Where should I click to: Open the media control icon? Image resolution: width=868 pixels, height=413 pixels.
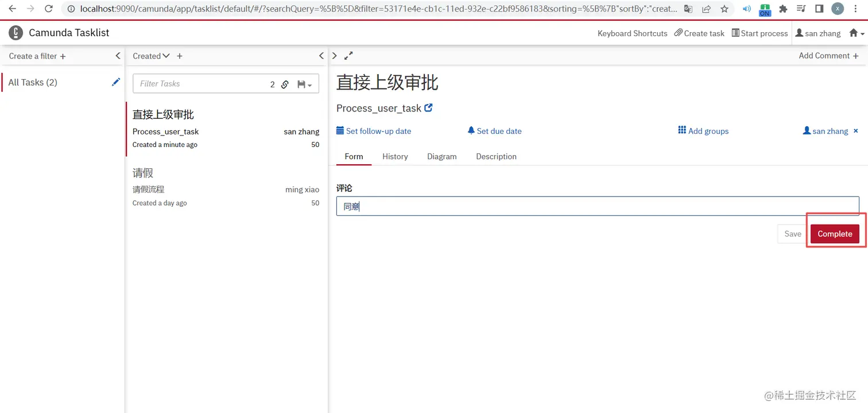click(801, 9)
